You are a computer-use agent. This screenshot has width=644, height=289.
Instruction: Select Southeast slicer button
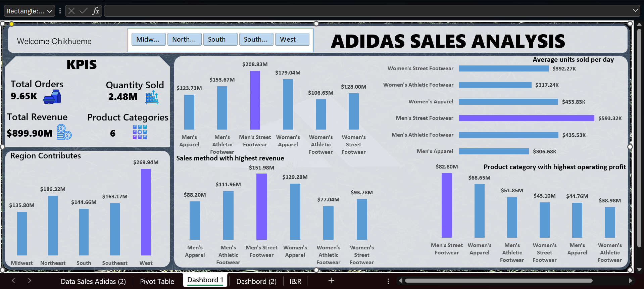coord(256,39)
